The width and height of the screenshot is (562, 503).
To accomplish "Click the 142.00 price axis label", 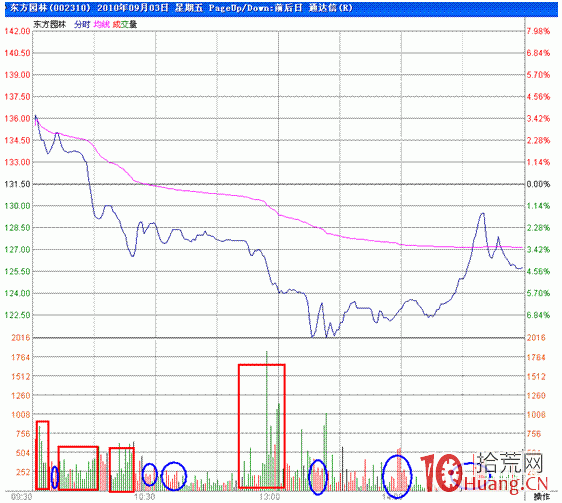I will coord(17,31).
